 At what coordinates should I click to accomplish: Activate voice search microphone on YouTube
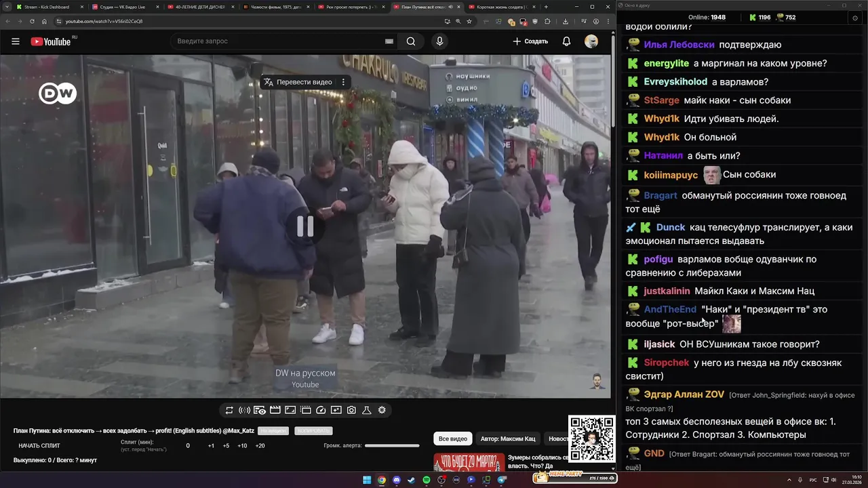(x=439, y=41)
